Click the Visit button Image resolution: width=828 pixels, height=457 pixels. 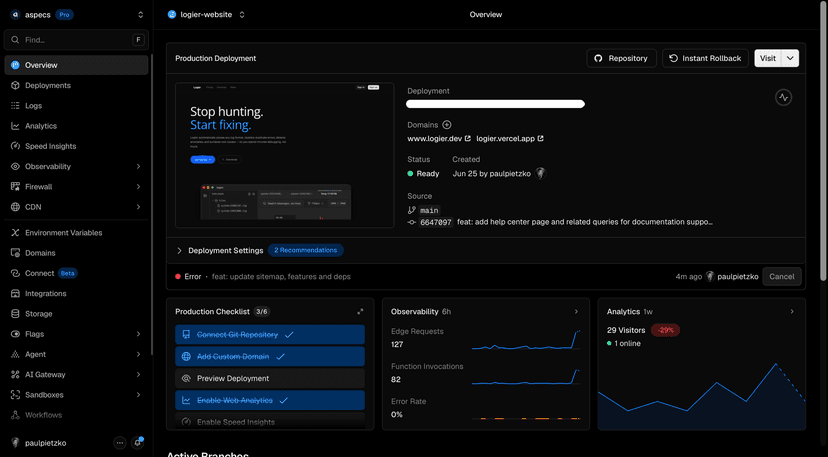pos(768,58)
